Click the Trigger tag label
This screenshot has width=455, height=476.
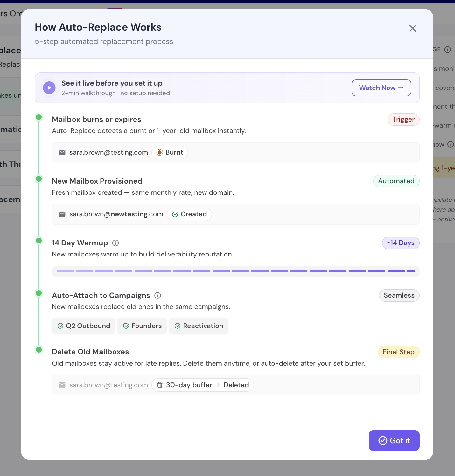403,120
